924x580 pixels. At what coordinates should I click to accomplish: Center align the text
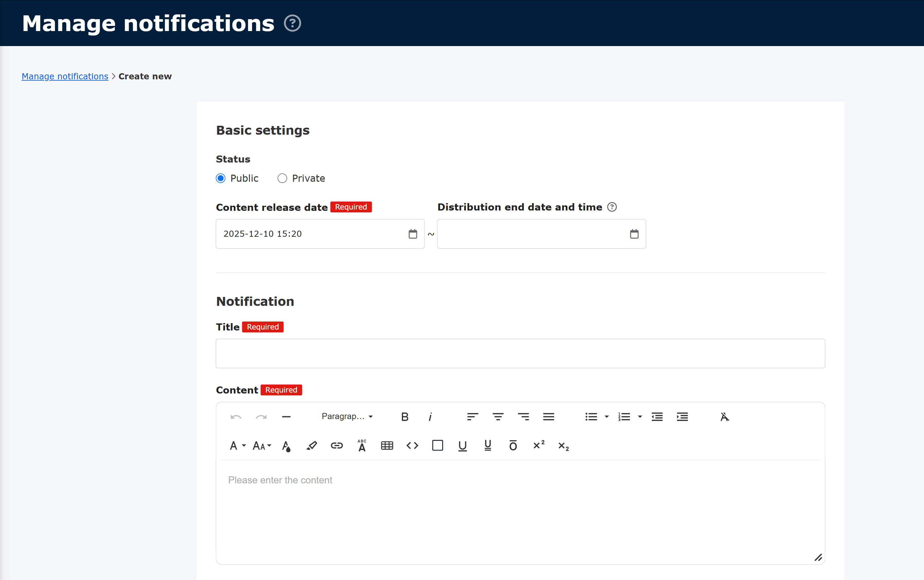point(498,417)
